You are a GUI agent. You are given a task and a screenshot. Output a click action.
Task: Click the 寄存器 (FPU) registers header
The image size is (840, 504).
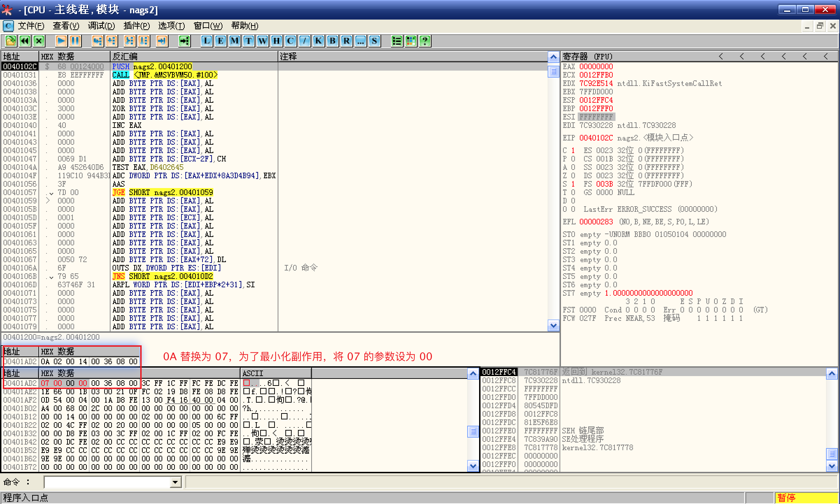click(x=588, y=56)
